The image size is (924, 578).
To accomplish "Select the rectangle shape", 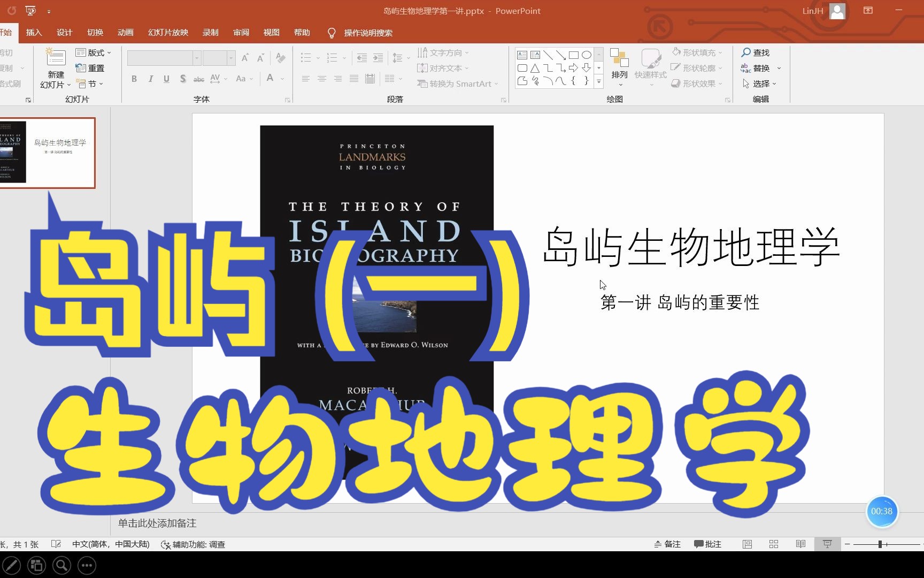I will click(x=574, y=55).
